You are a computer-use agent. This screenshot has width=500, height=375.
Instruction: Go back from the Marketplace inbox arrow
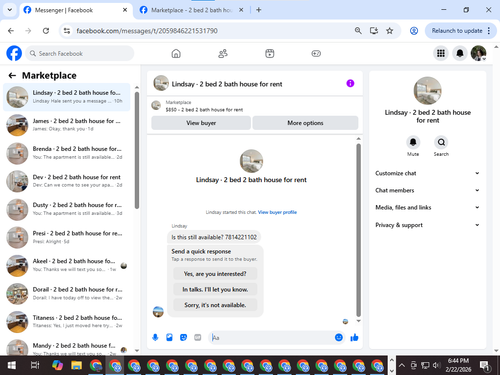click(12, 76)
